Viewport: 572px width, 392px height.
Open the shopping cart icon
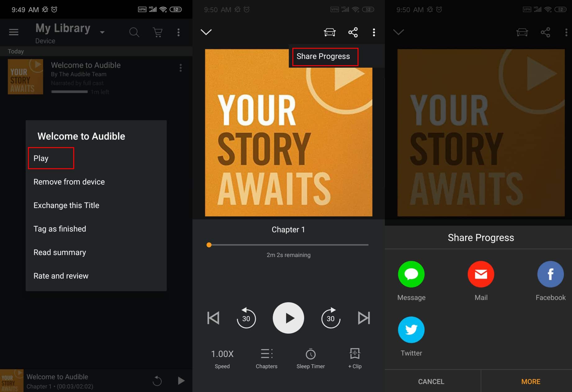click(x=158, y=32)
